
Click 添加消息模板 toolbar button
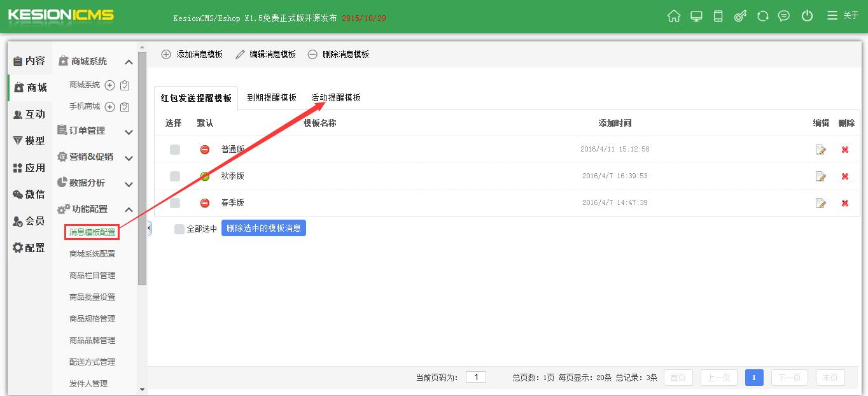192,55
